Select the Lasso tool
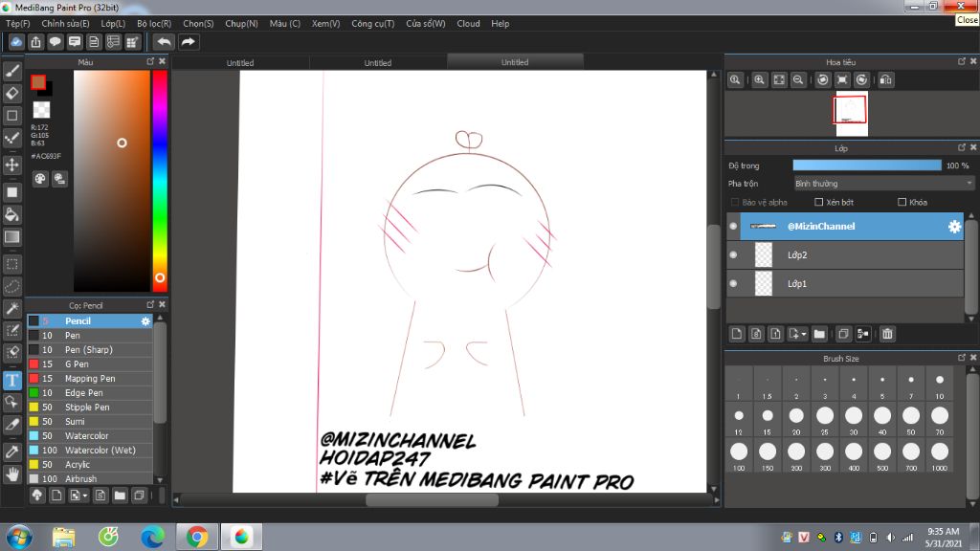The width and height of the screenshot is (980, 551). 11,286
